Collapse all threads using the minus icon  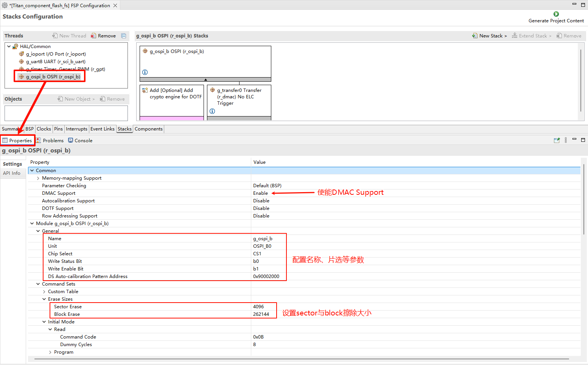click(x=124, y=36)
